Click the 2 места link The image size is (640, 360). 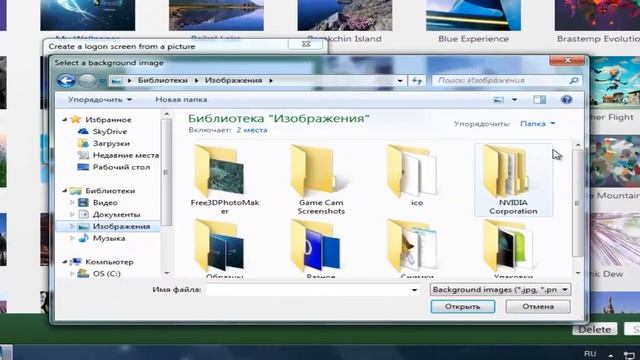(252, 130)
